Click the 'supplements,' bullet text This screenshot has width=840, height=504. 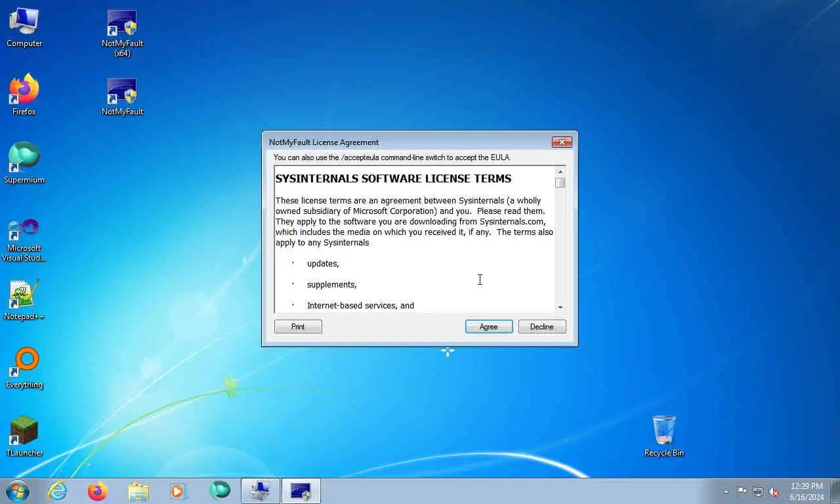(332, 285)
